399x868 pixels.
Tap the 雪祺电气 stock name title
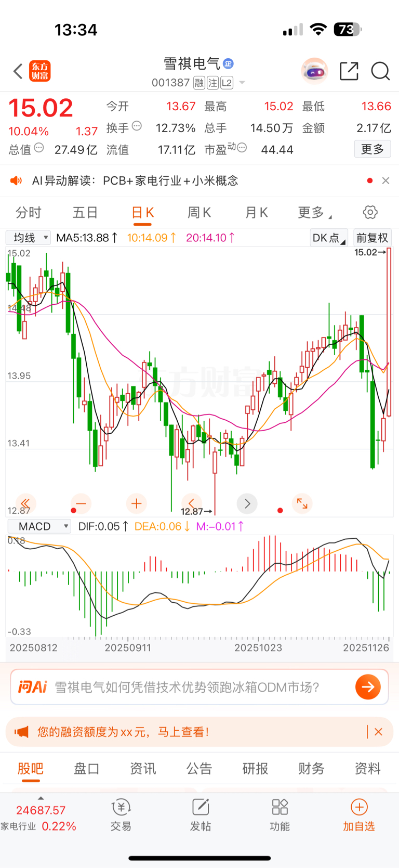click(x=192, y=63)
